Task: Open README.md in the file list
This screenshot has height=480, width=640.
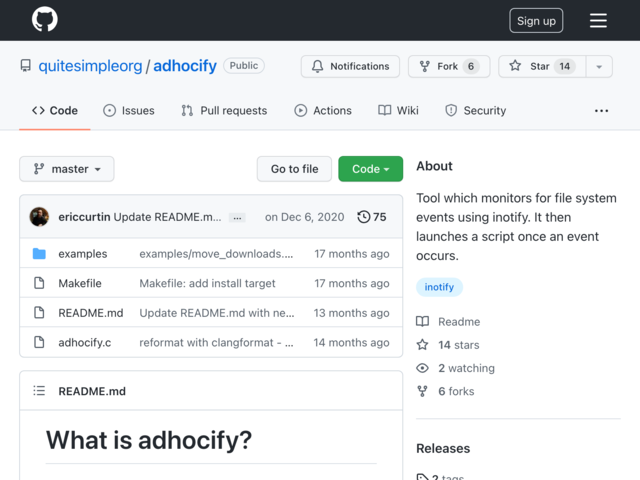Action: coord(91,313)
